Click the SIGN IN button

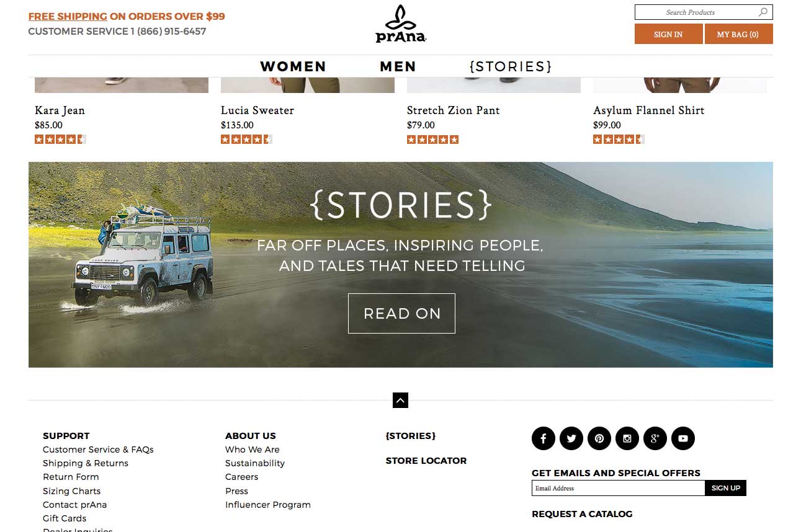tap(668, 34)
